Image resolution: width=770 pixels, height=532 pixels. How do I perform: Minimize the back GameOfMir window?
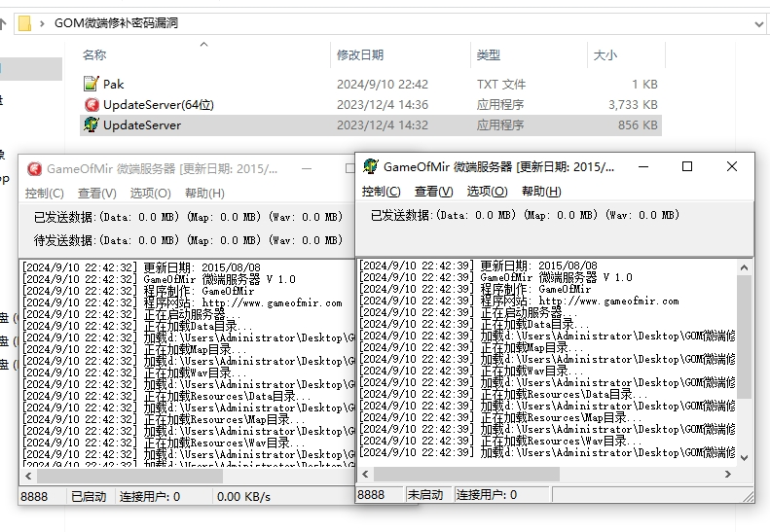[307, 169]
